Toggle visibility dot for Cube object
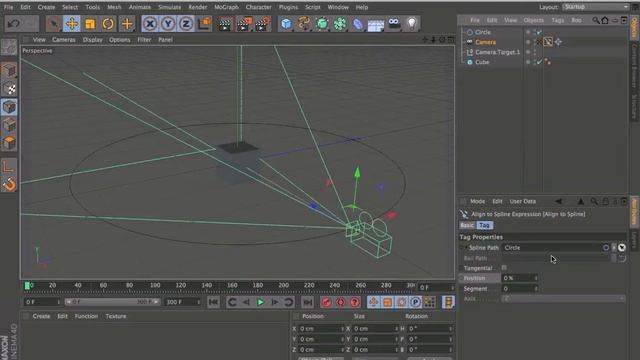640x360 pixels. tap(528, 62)
